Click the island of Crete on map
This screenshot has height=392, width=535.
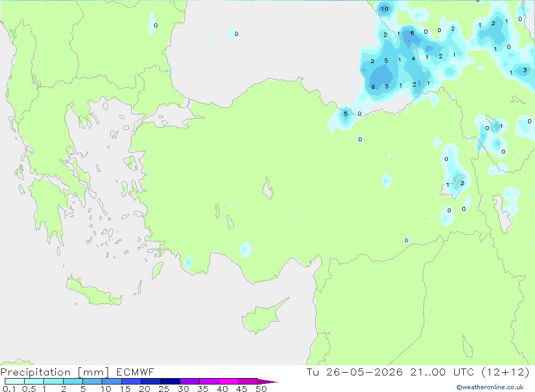coord(94,291)
